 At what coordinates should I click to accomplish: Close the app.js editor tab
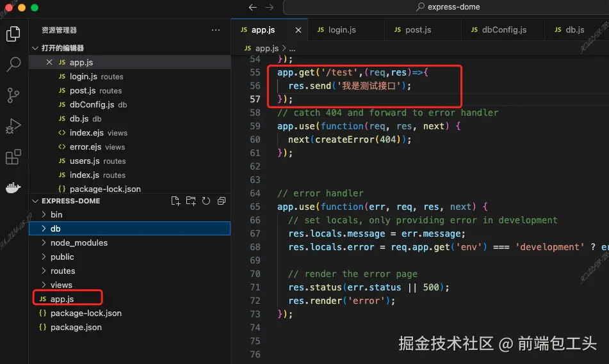298,30
